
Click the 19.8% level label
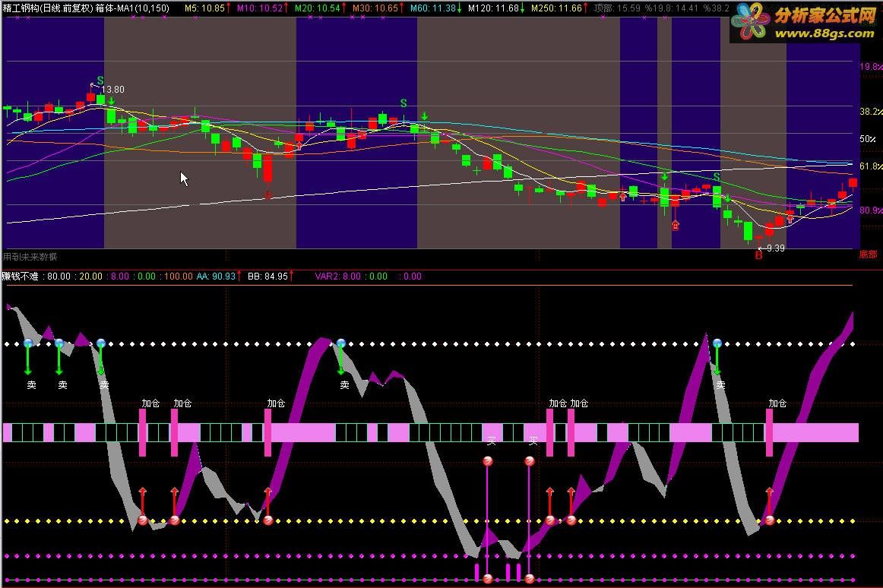tap(871, 66)
